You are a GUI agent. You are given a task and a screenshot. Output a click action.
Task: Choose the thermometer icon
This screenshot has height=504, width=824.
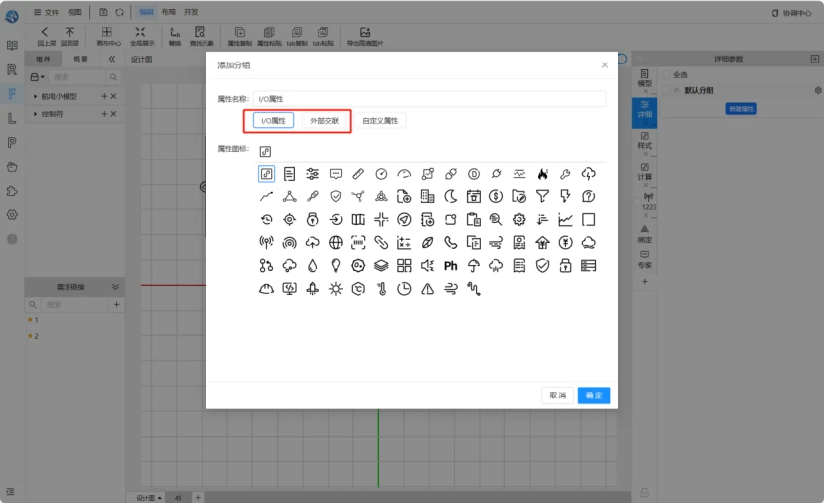point(381,289)
